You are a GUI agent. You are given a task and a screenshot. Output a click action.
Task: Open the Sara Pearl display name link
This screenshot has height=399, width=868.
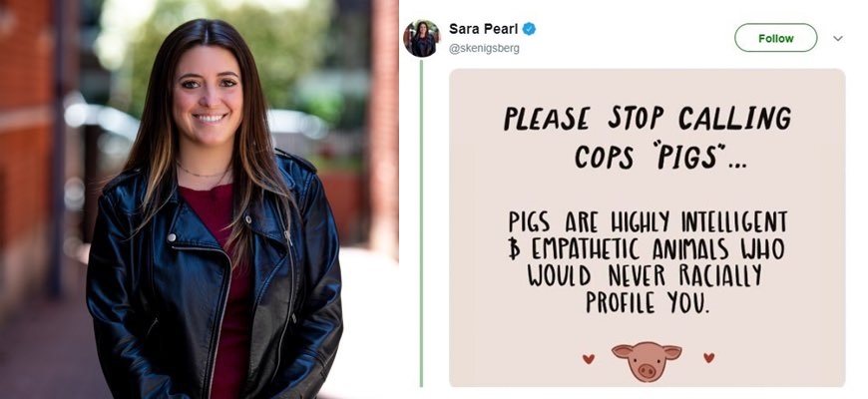click(x=483, y=29)
